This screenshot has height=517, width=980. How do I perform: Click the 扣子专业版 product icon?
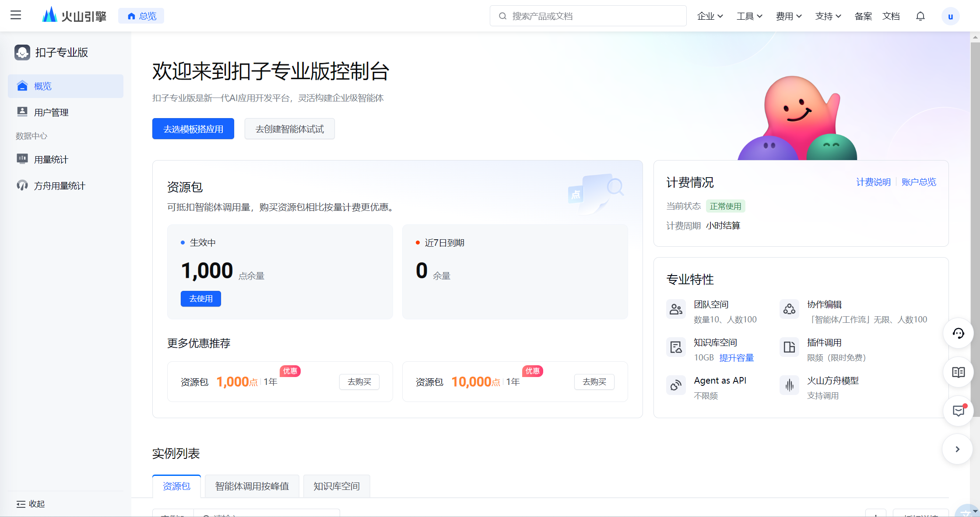coord(22,52)
